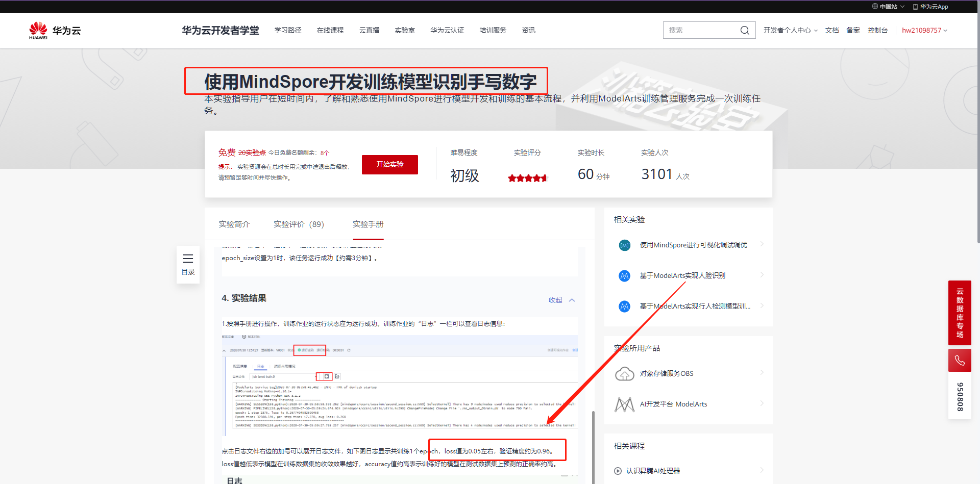Click the 开始实验 button
The image size is (980, 484).
tap(390, 165)
